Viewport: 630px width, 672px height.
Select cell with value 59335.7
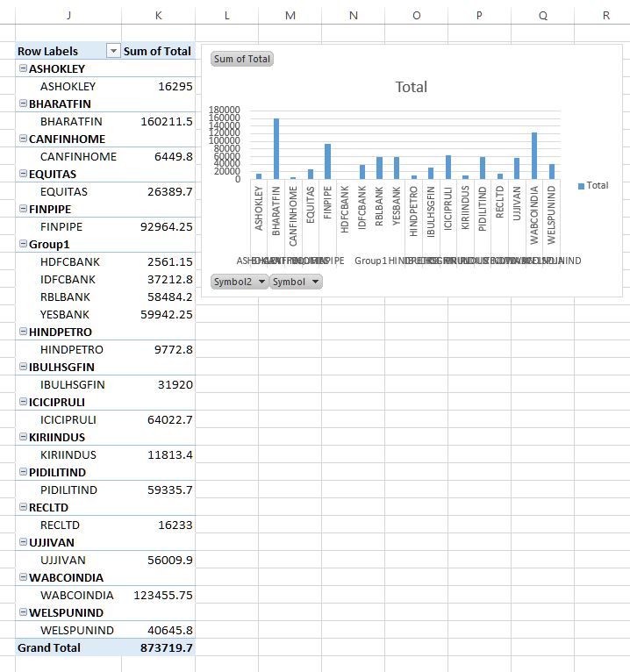pos(158,490)
